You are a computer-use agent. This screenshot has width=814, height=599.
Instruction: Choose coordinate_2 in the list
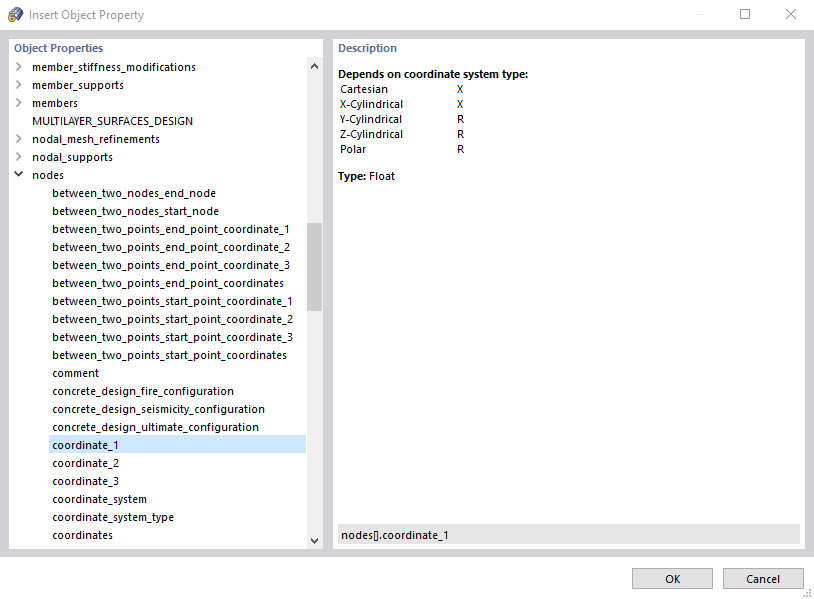(86, 463)
